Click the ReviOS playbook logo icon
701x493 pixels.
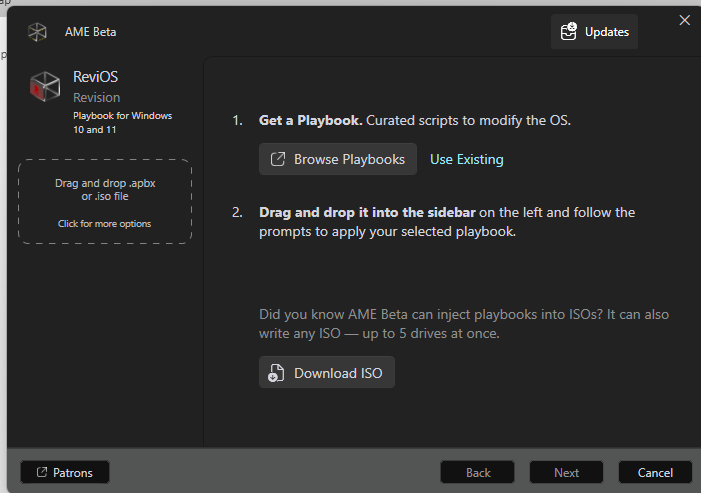coord(45,87)
